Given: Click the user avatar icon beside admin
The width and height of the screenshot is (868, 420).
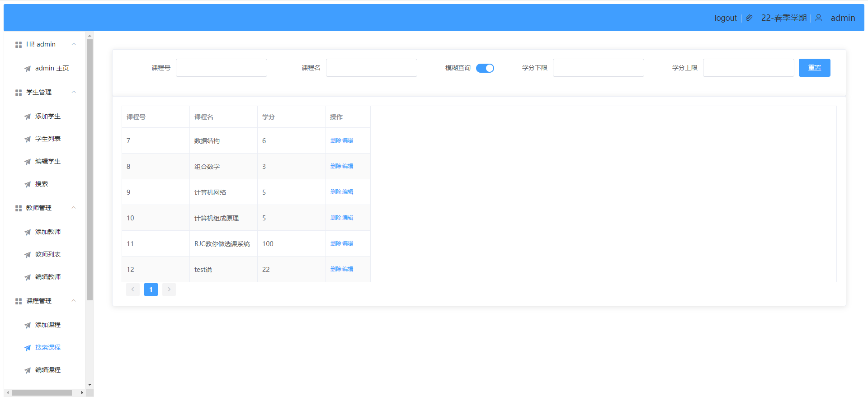Looking at the screenshot, I should pos(818,18).
